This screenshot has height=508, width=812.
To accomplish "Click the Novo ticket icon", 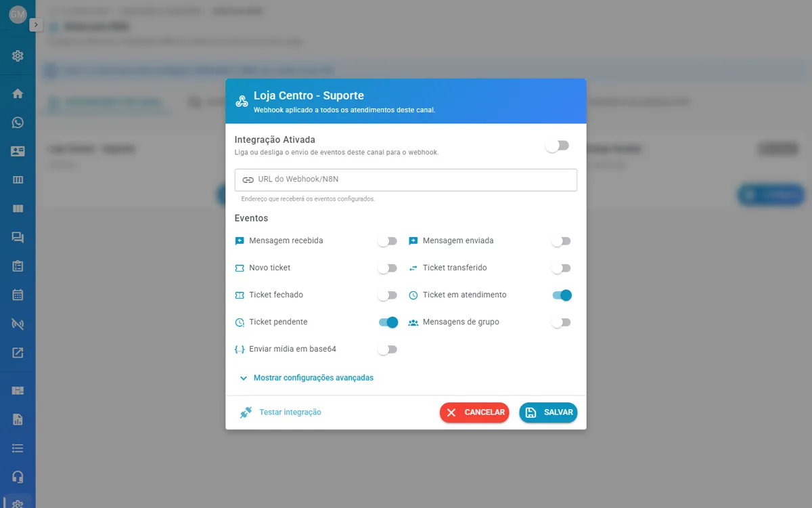I will pyautogui.click(x=240, y=268).
